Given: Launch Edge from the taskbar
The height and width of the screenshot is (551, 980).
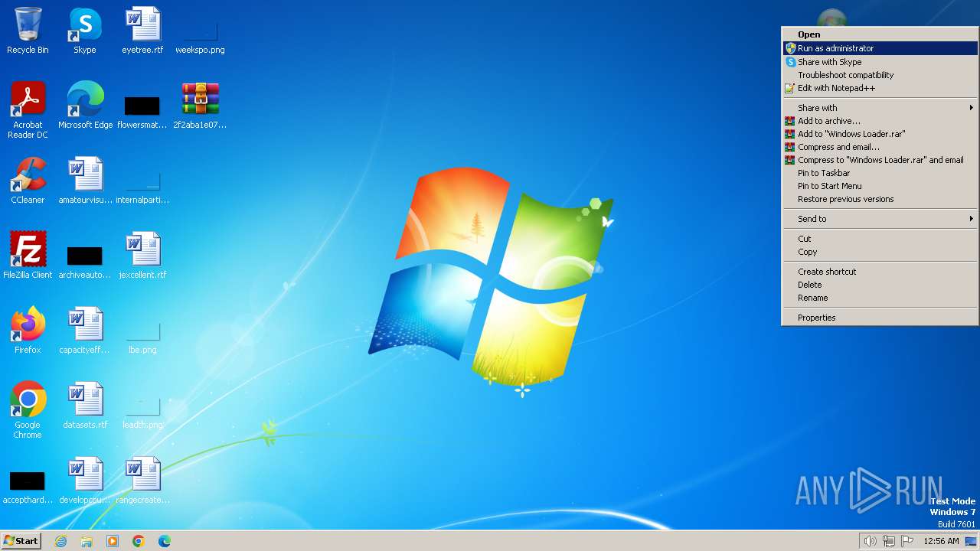Looking at the screenshot, I should point(165,541).
